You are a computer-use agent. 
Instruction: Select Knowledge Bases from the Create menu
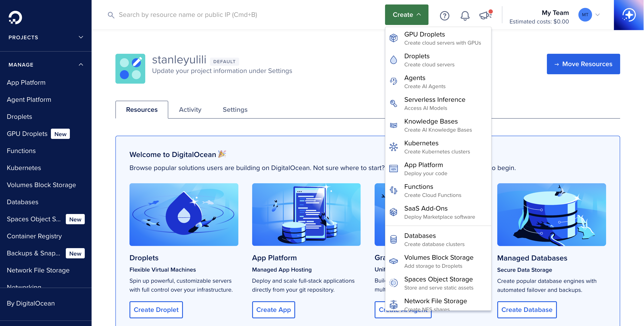pyautogui.click(x=431, y=121)
